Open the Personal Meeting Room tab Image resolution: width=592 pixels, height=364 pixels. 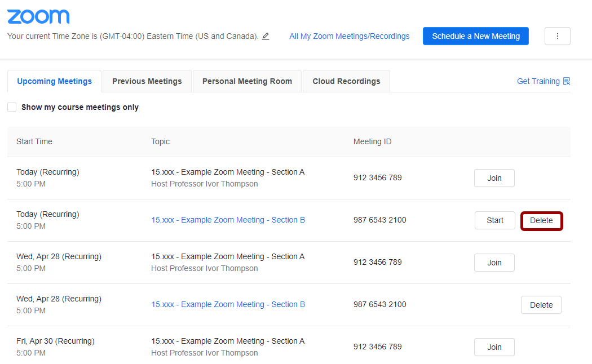point(247,81)
